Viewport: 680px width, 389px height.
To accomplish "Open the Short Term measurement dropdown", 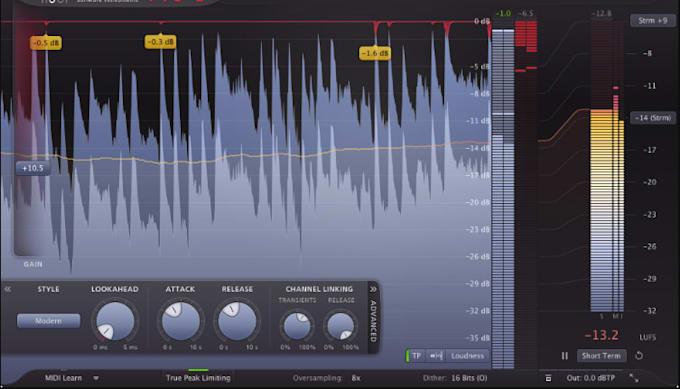I will click(x=601, y=356).
